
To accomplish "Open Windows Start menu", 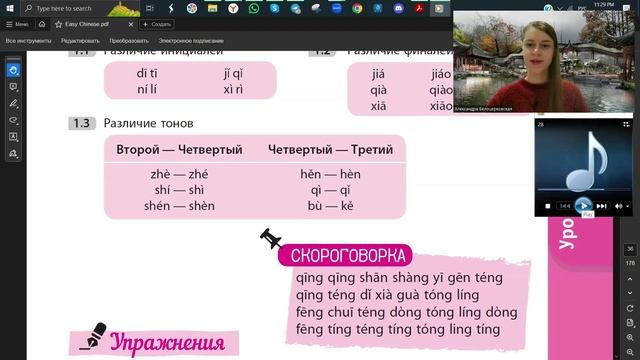I will pyautogui.click(x=9, y=8).
